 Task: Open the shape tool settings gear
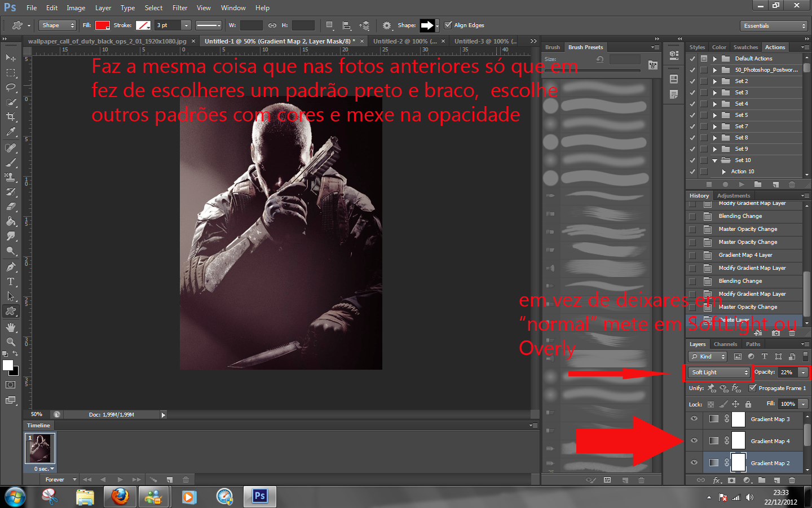tap(386, 25)
